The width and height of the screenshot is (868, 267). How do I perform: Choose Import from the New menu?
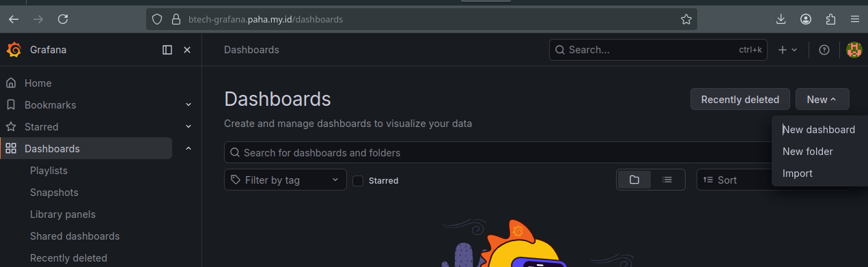798,173
